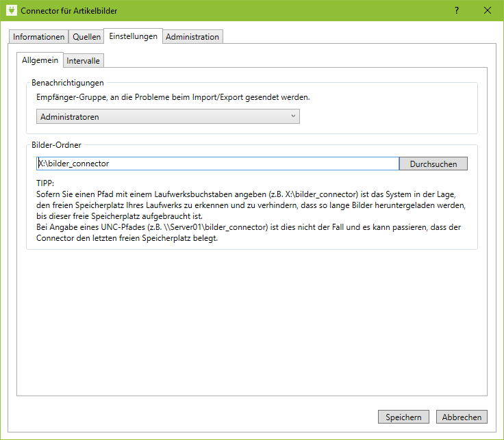The image size is (504, 440).
Task: Click into the Bilder-Ordner path field
Action: tap(217, 164)
